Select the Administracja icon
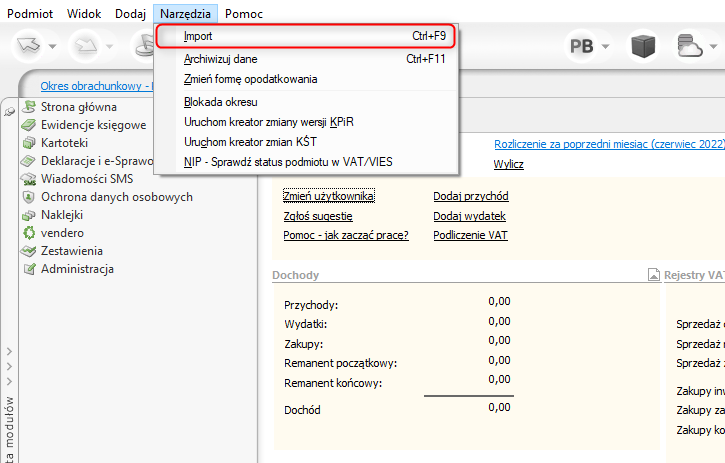This screenshot has width=725, height=463. (x=31, y=269)
